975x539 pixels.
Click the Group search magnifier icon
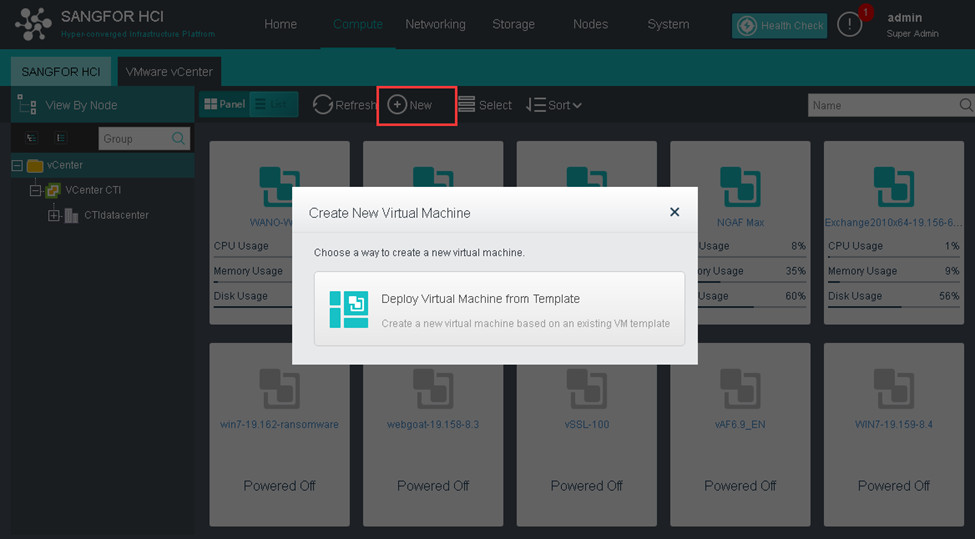point(178,138)
